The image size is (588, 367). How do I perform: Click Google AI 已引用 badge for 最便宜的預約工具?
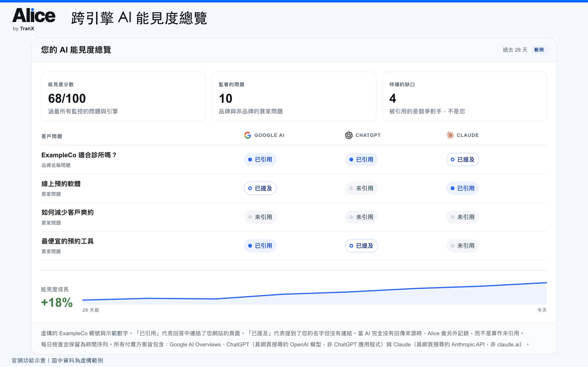(260, 246)
